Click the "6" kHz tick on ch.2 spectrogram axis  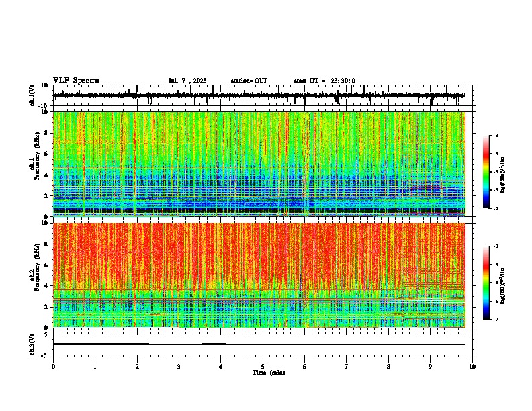[x=47, y=265]
